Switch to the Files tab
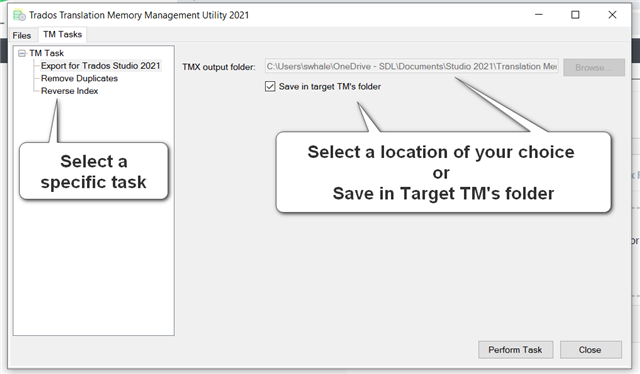640x374 pixels. pyautogui.click(x=22, y=36)
